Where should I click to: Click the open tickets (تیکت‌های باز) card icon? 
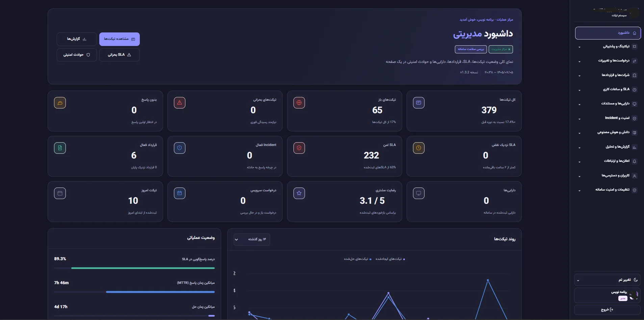299,103
